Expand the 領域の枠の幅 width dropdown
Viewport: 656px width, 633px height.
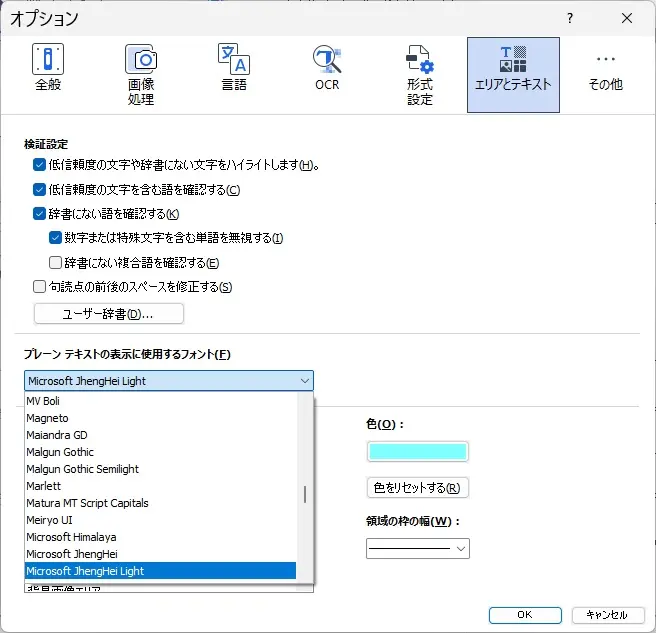(x=418, y=548)
